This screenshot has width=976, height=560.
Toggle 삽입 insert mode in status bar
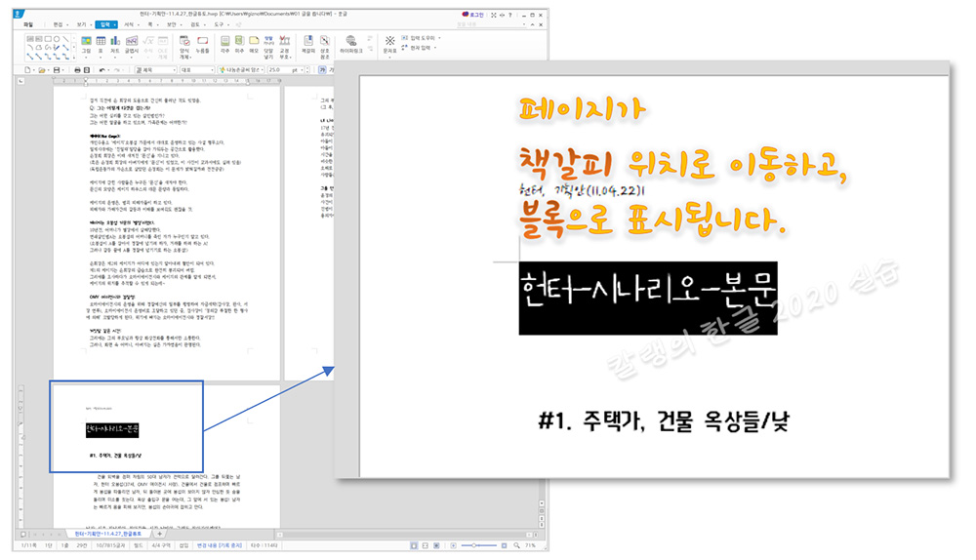183,545
